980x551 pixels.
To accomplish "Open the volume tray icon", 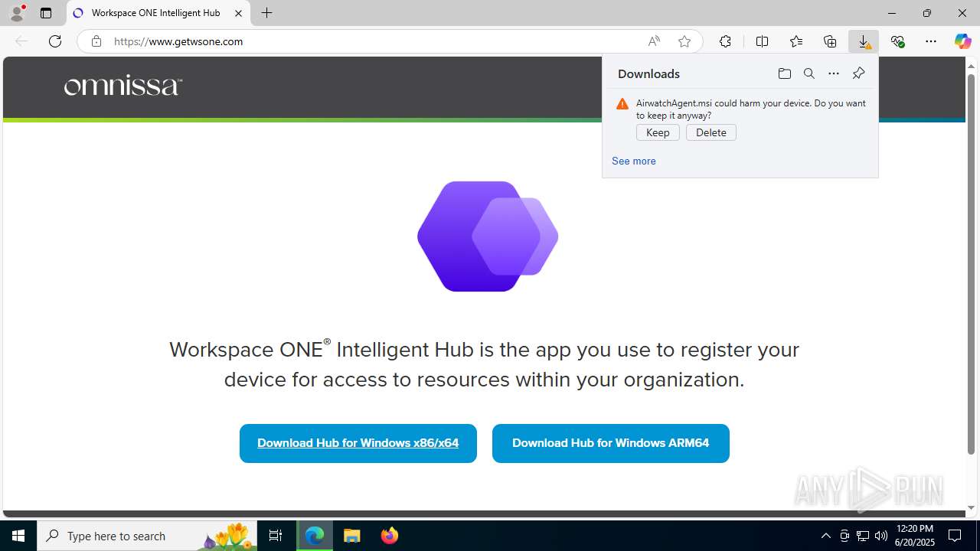I will [881, 536].
